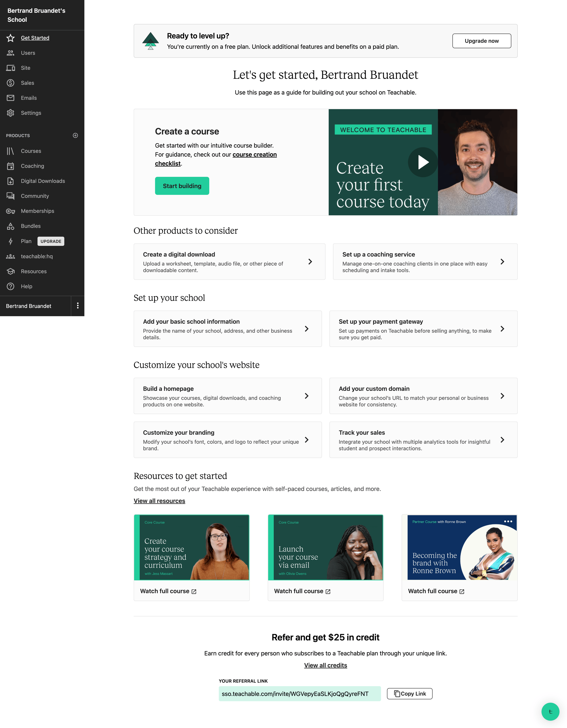Select the referral link text field
Image resolution: width=567 pixels, height=728 pixels.
point(300,694)
